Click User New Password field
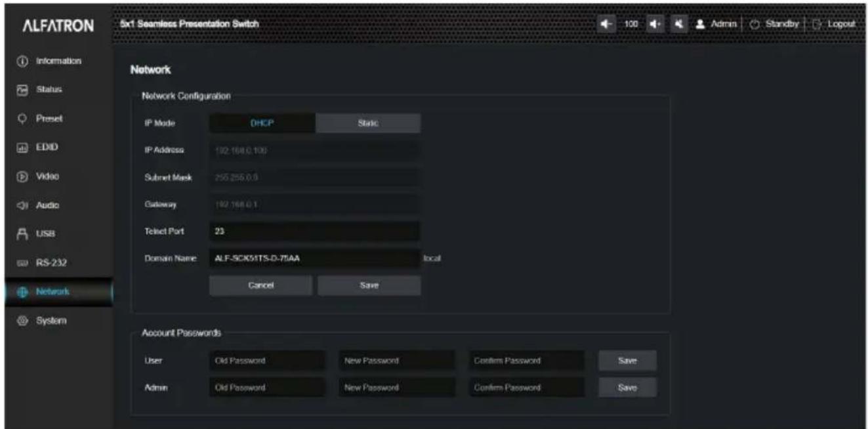868x429 pixels. (x=396, y=360)
